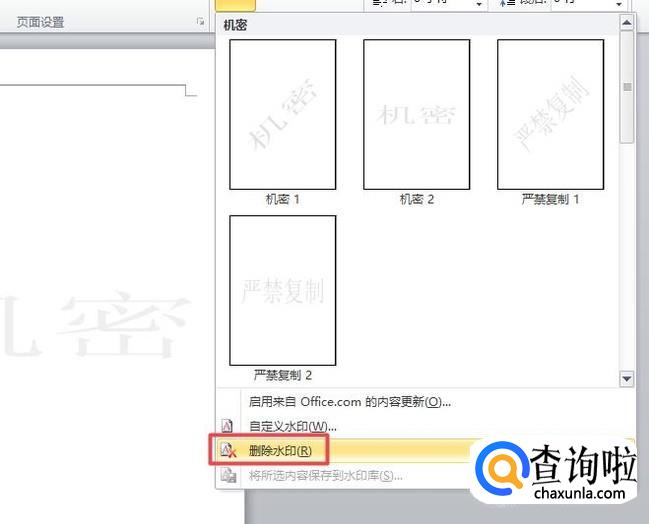The width and height of the screenshot is (649, 524).
Task: Click the left indent spinner arrow
Action: pos(480,5)
